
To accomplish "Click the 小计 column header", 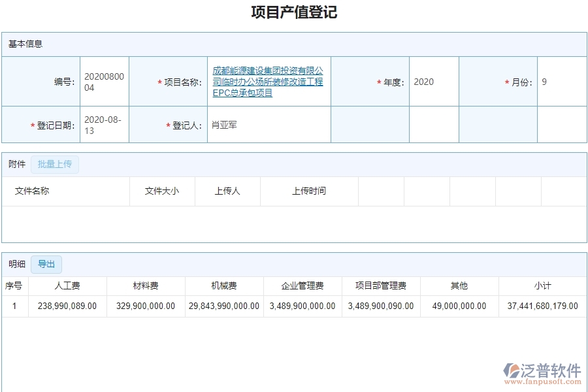I will click(x=544, y=286).
